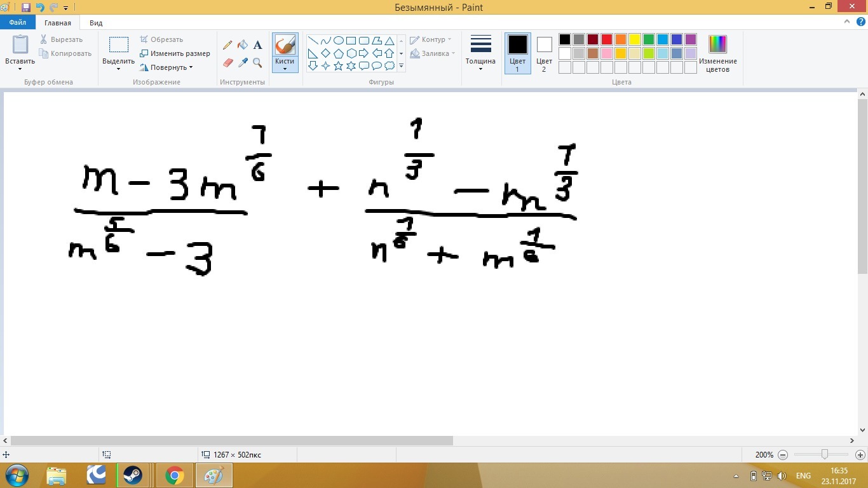Choose the Cloud callout shape
Image resolution: width=868 pixels, height=488 pixels.
(x=390, y=65)
